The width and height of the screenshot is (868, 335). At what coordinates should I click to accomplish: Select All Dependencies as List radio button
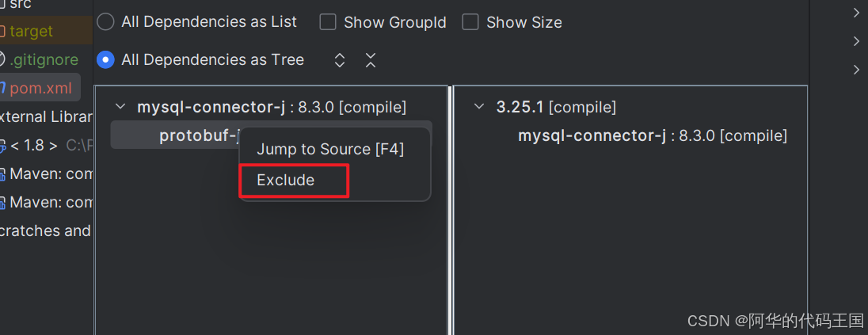105,22
